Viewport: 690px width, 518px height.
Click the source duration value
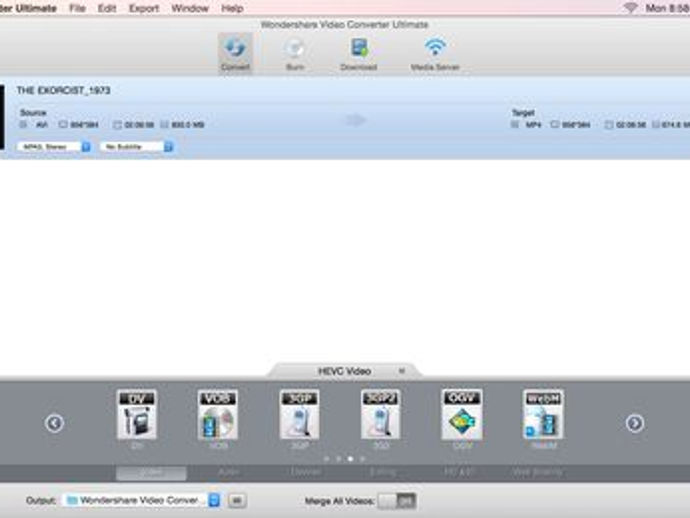[139, 125]
